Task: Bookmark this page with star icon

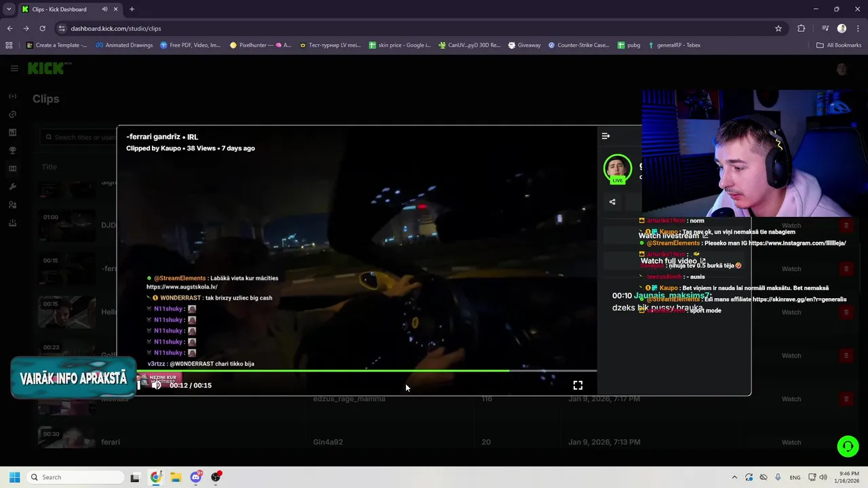Action: pyautogui.click(x=778, y=28)
